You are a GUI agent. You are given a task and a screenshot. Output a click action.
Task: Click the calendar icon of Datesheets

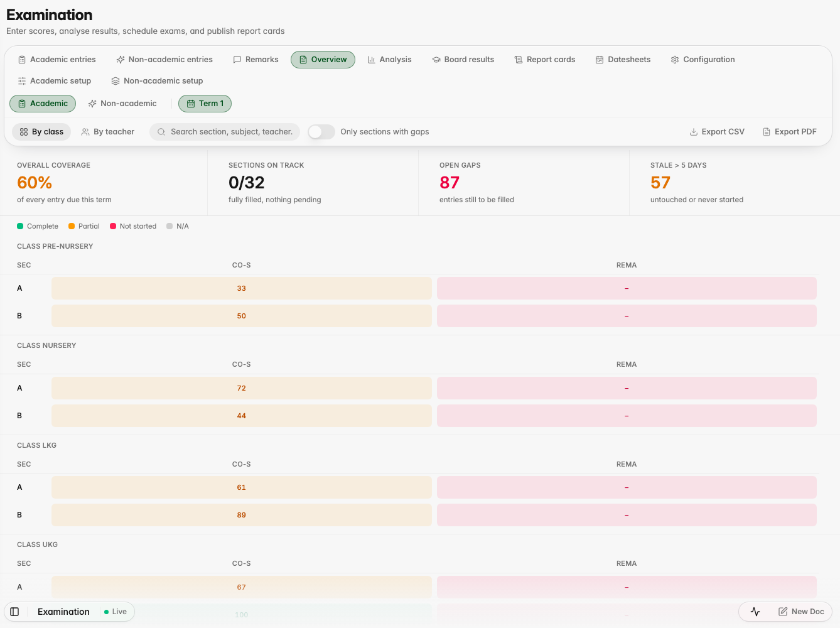(x=600, y=60)
